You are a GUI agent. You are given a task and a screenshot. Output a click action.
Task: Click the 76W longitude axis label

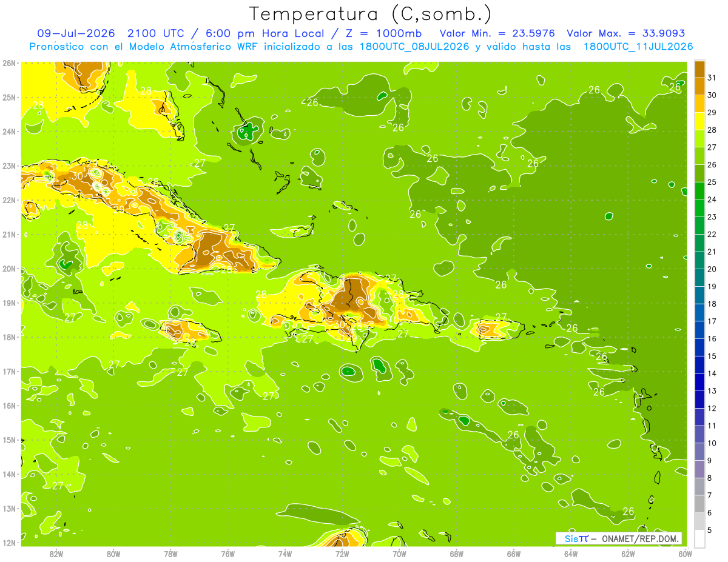228,554
